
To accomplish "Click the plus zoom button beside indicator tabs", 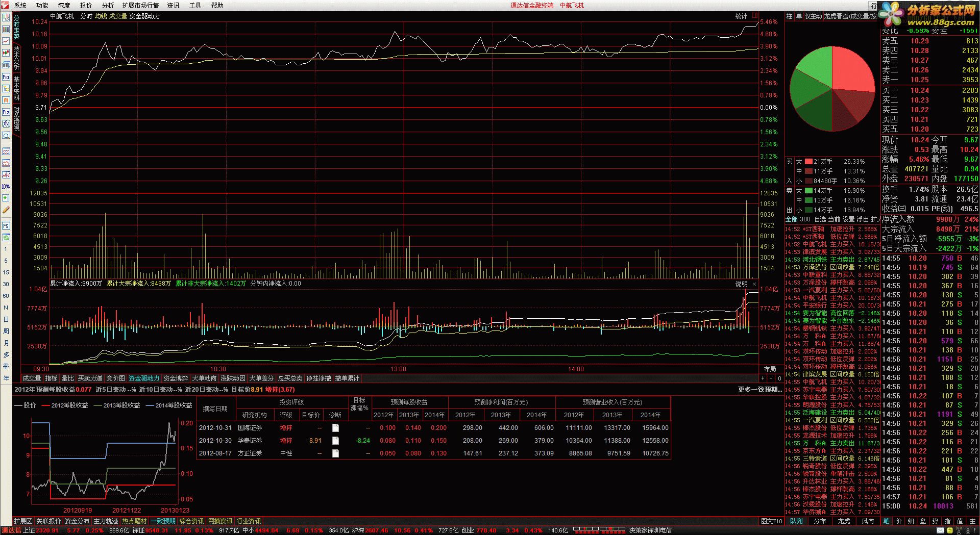I will (763, 378).
